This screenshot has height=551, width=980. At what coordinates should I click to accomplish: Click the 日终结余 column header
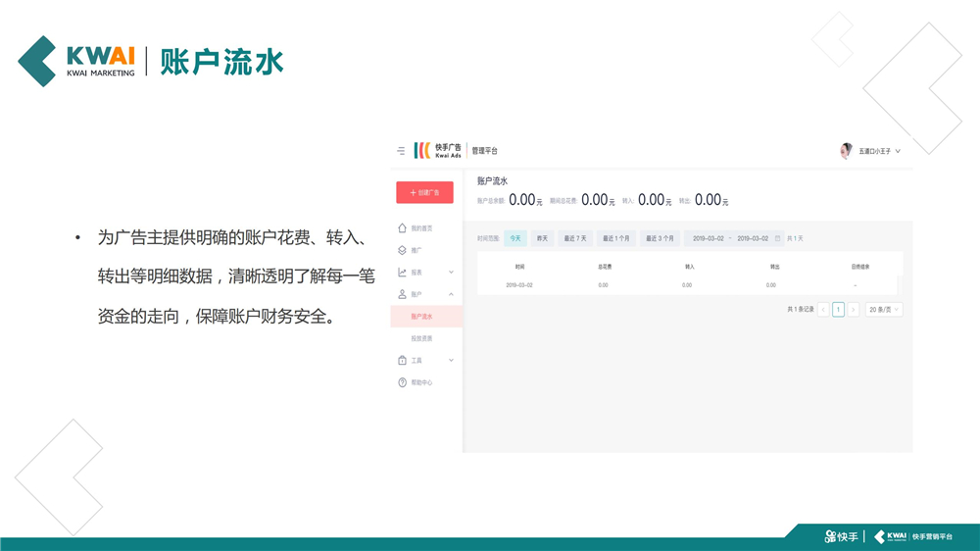point(860,267)
